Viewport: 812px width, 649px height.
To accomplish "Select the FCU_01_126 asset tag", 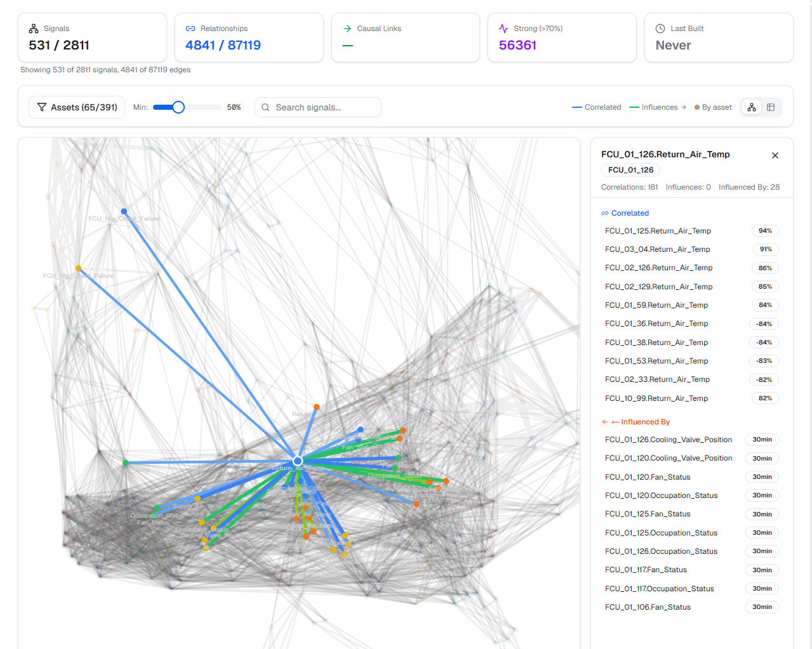I will point(630,170).
